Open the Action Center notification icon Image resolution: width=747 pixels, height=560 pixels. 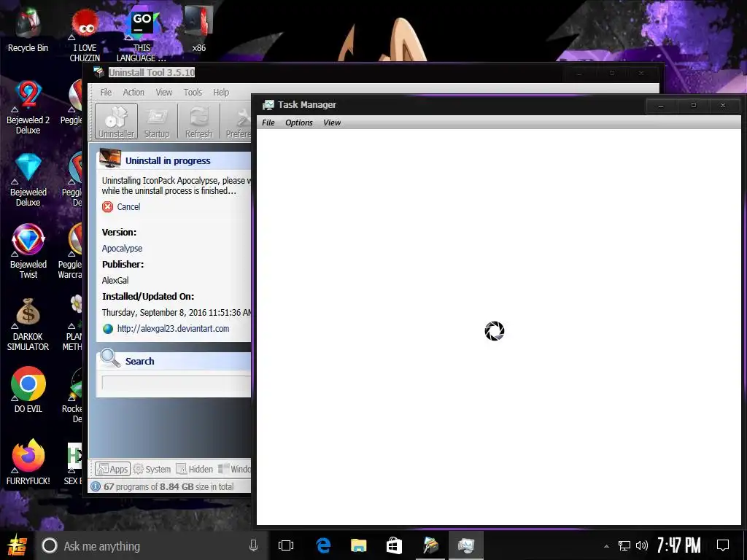pos(723,545)
